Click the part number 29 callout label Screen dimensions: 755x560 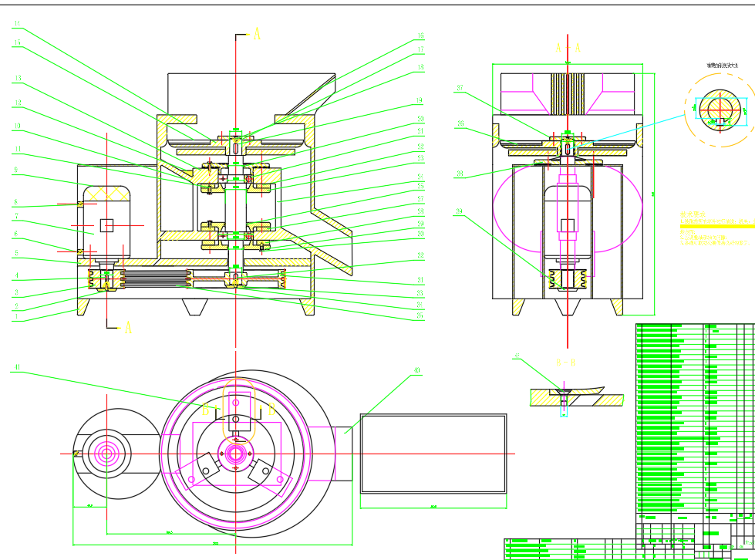(420, 224)
